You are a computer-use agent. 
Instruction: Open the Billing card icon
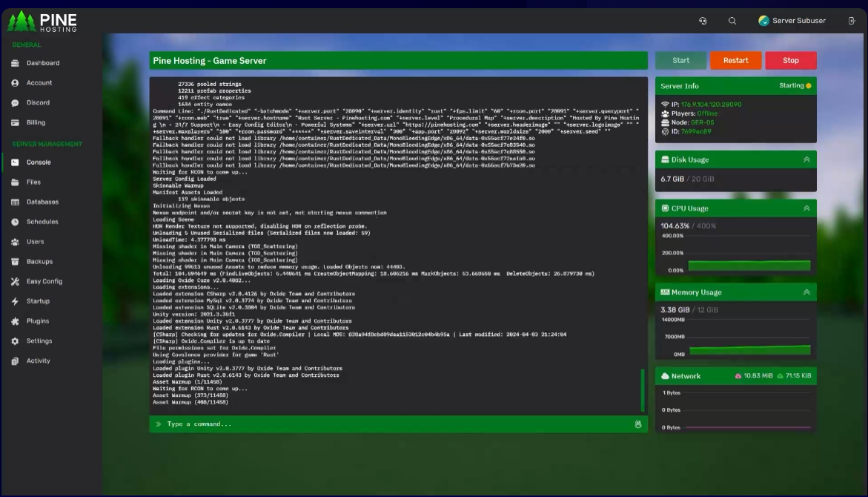[x=15, y=123]
